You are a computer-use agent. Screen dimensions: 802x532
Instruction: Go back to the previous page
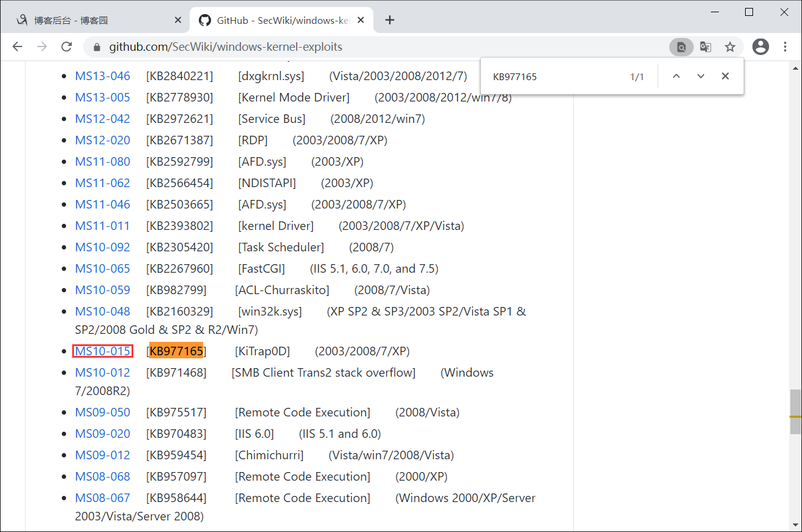click(17, 46)
